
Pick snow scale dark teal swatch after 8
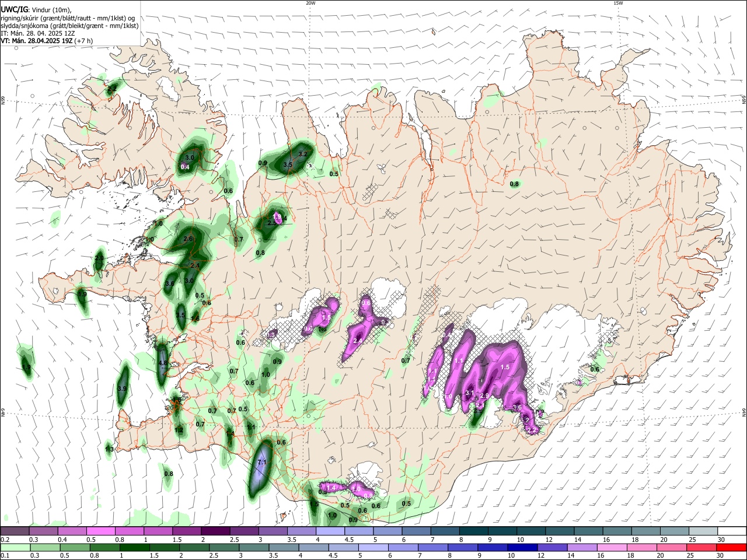[473, 531]
